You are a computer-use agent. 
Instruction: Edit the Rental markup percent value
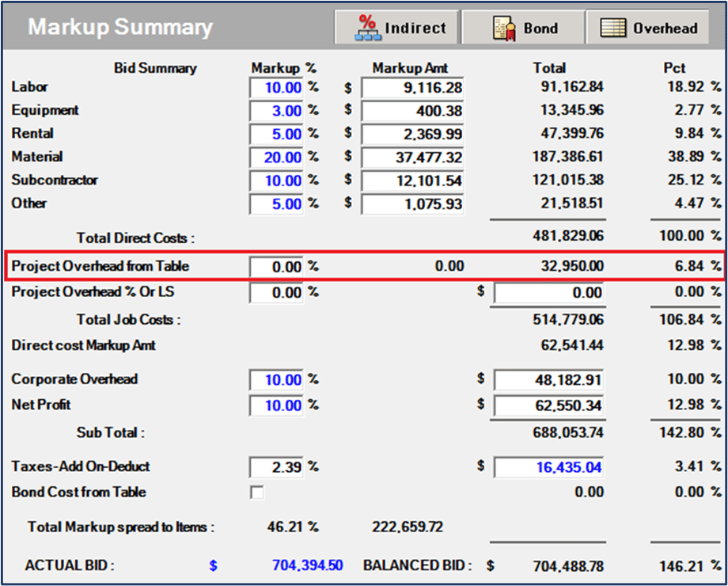(x=276, y=134)
